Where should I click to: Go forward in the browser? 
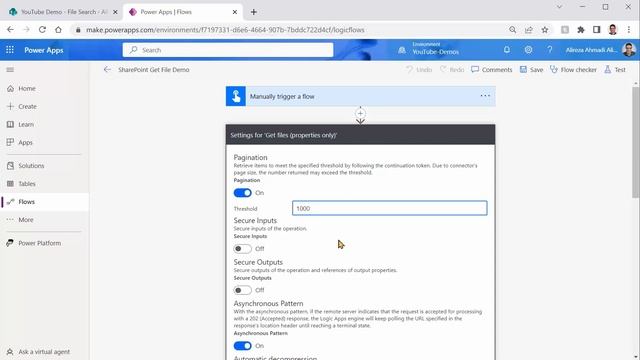tap(26, 30)
